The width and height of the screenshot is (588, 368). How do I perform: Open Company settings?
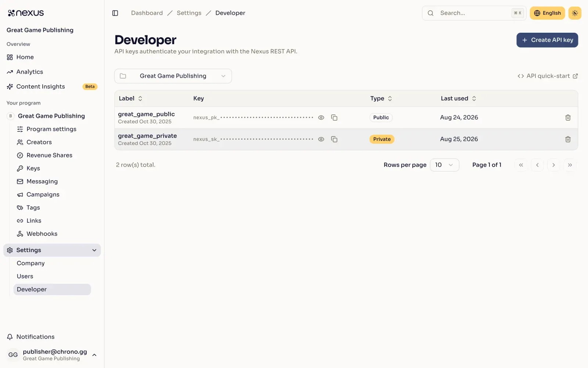(x=52, y=263)
